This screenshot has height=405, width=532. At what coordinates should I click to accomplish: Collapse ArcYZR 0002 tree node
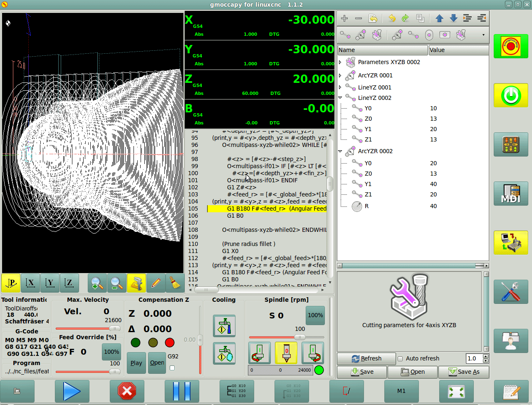(340, 151)
